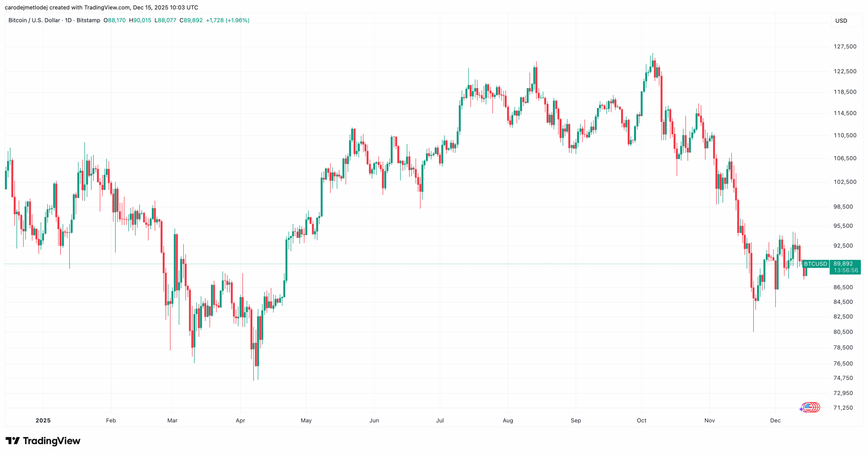Screen dimensions: 868x455
Task: Select the 2025 marker on the time axis
Action: [43, 420]
